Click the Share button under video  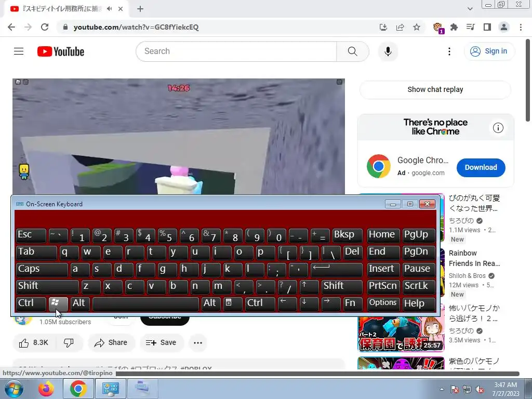[x=111, y=343]
